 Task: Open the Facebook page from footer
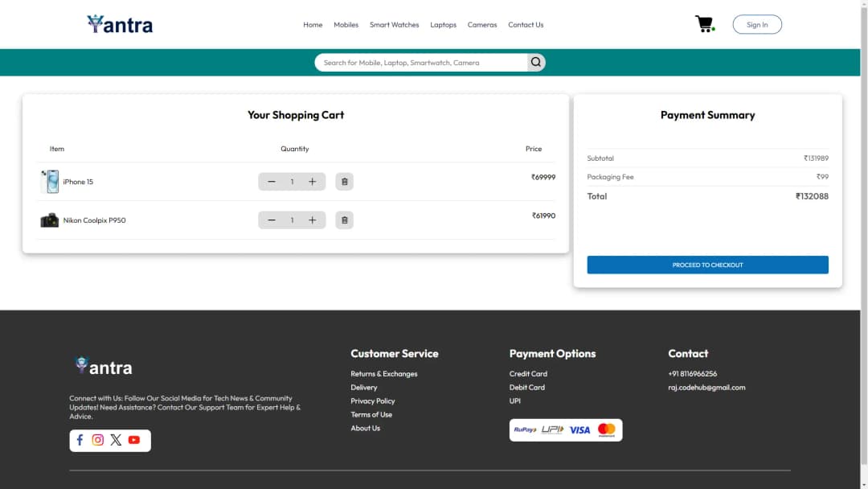coord(80,440)
